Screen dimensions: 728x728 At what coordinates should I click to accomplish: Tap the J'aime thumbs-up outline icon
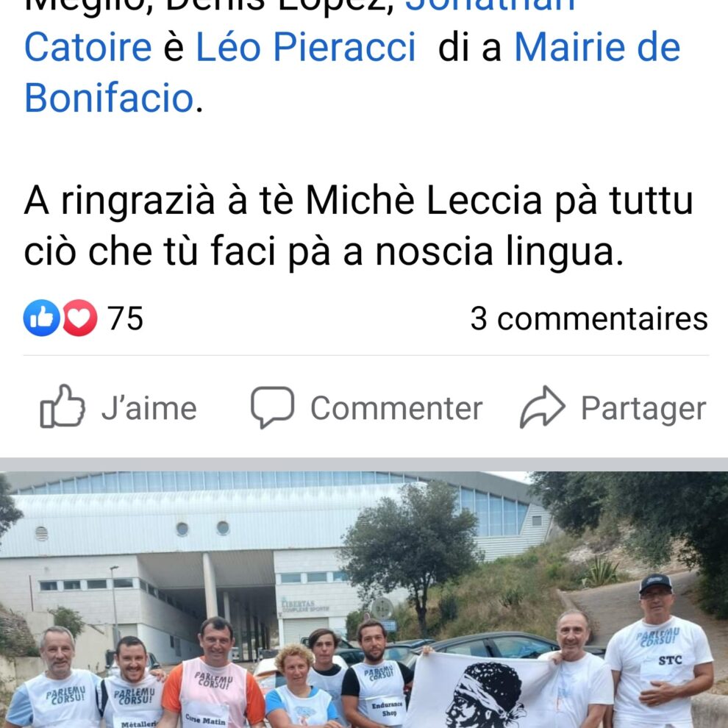point(63,406)
